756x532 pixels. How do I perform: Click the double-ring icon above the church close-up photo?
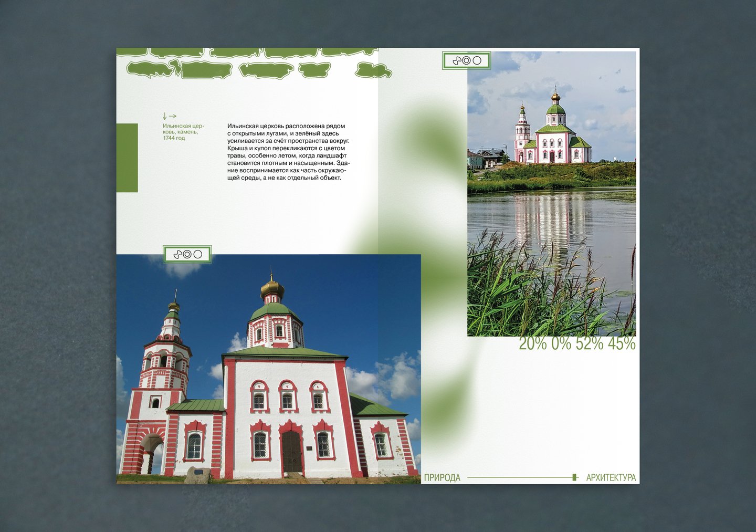pyautogui.click(x=187, y=255)
